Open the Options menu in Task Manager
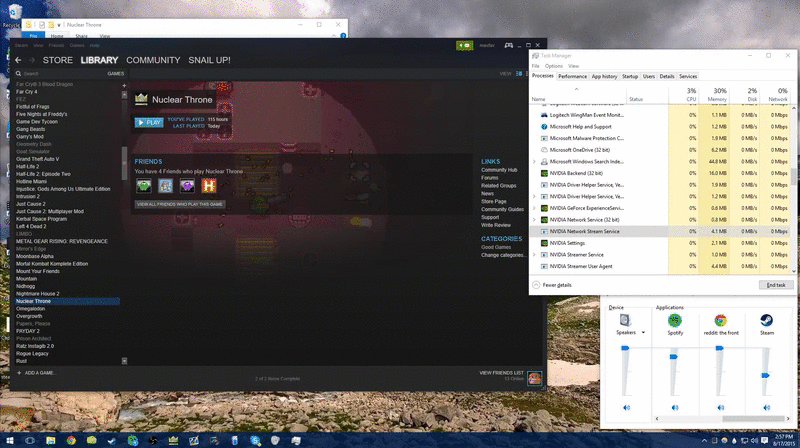 pos(554,66)
